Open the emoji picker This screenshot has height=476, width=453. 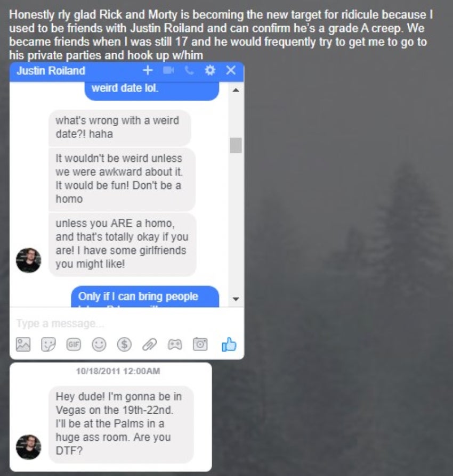[99, 344]
